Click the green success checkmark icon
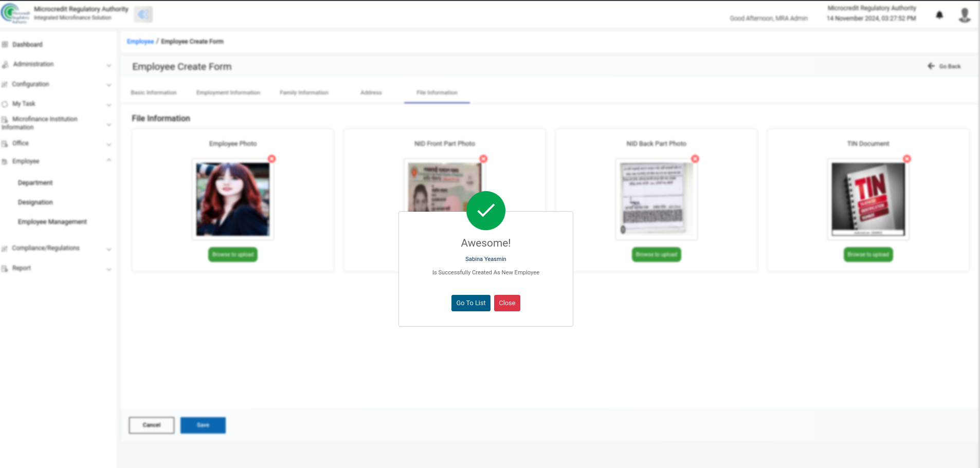This screenshot has width=980, height=468. point(486,211)
